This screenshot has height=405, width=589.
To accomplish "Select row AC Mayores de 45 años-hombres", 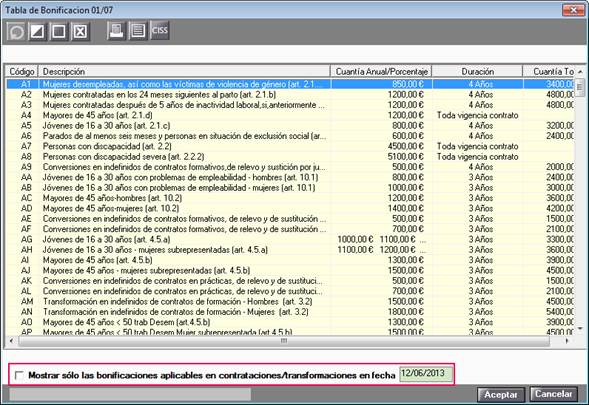I will (x=290, y=198).
